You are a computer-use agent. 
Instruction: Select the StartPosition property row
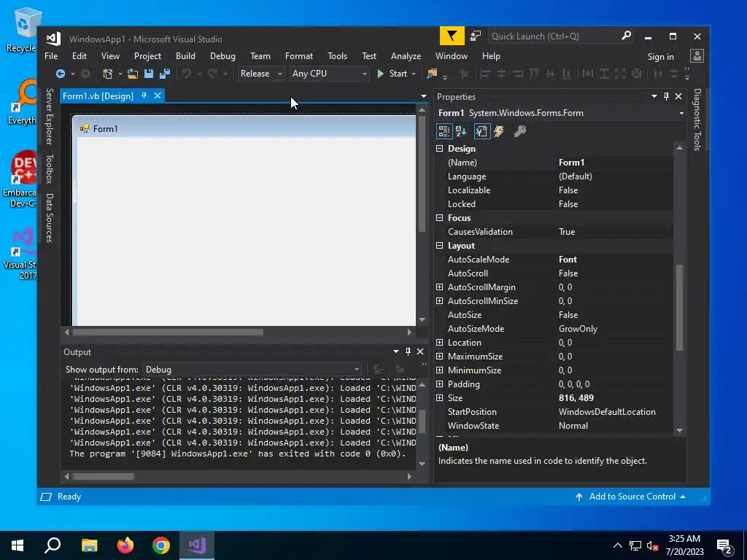(x=554, y=412)
